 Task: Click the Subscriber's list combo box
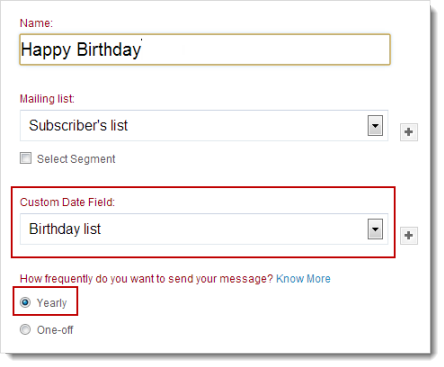[x=204, y=126]
